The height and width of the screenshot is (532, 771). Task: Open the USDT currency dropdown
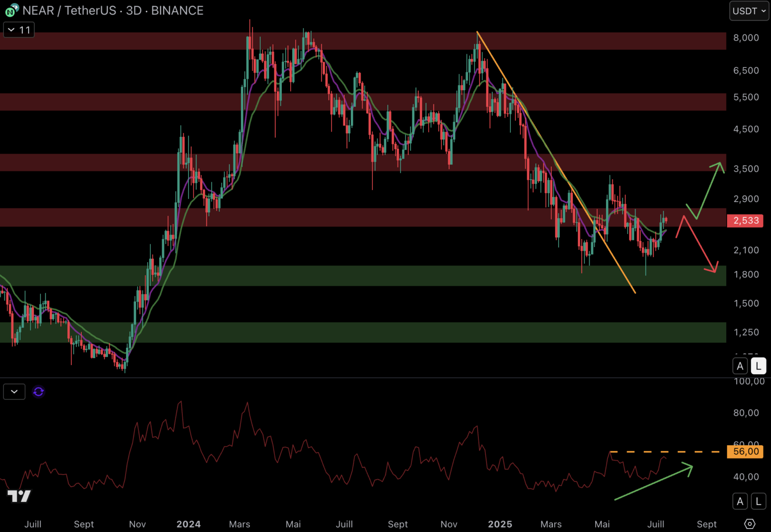pyautogui.click(x=749, y=11)
